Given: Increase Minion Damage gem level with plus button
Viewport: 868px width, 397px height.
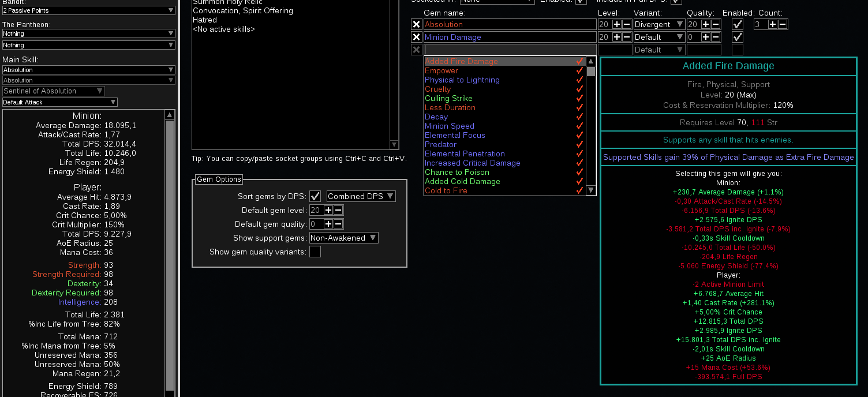Looking at the screenshot, I should (617, 37).
